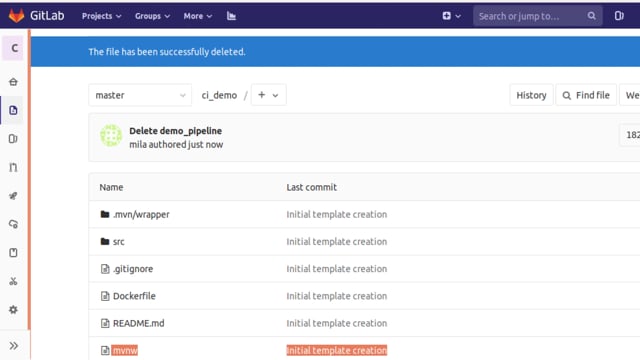Open the Settings gear sidebar icon
640x360 pixels.
click(13, 310)
